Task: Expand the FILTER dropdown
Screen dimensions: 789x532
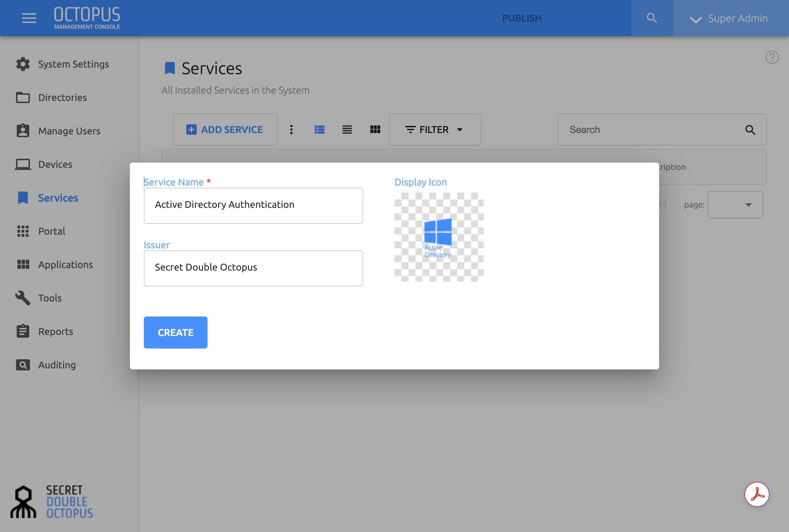Action: pos(435,130)
